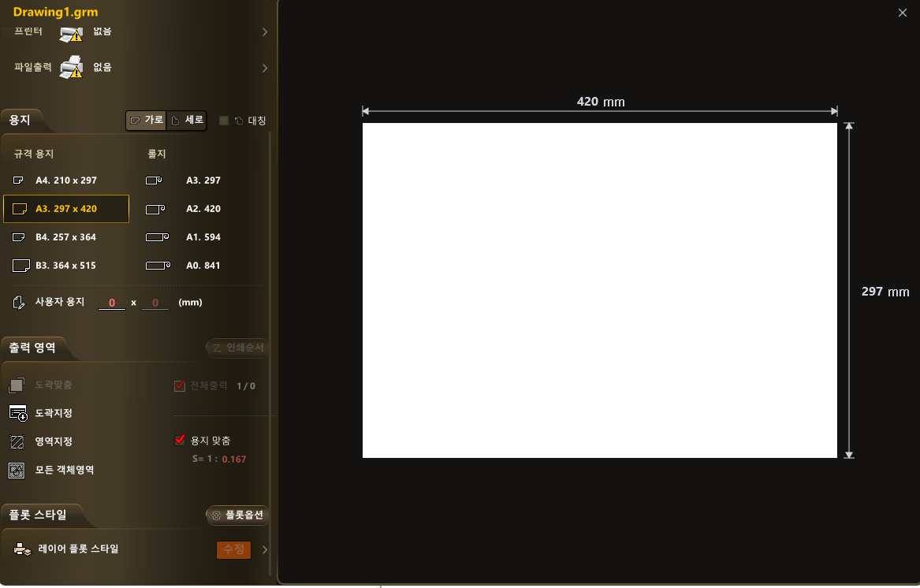920x588 pixels.
Task: Click the custom paper height field
Action: 155,303
